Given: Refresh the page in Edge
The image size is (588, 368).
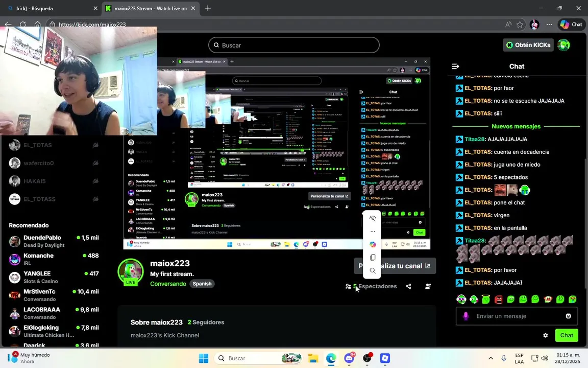Looking at the screenshot, I should [x=23, y=25].
